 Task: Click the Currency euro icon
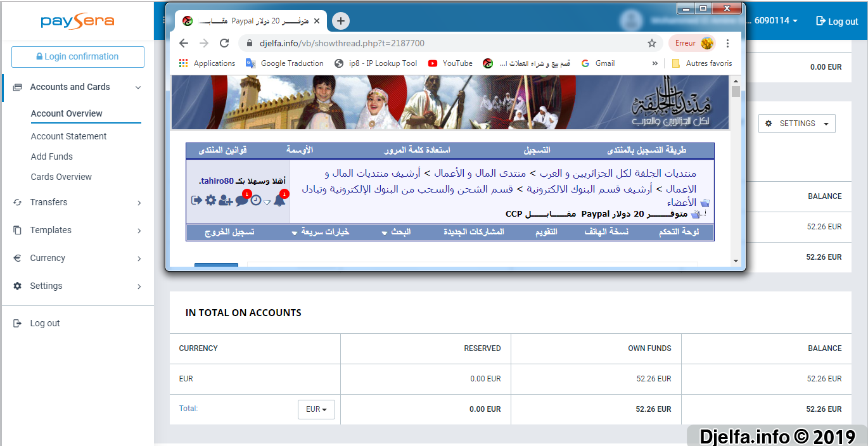tap(18, 258)
